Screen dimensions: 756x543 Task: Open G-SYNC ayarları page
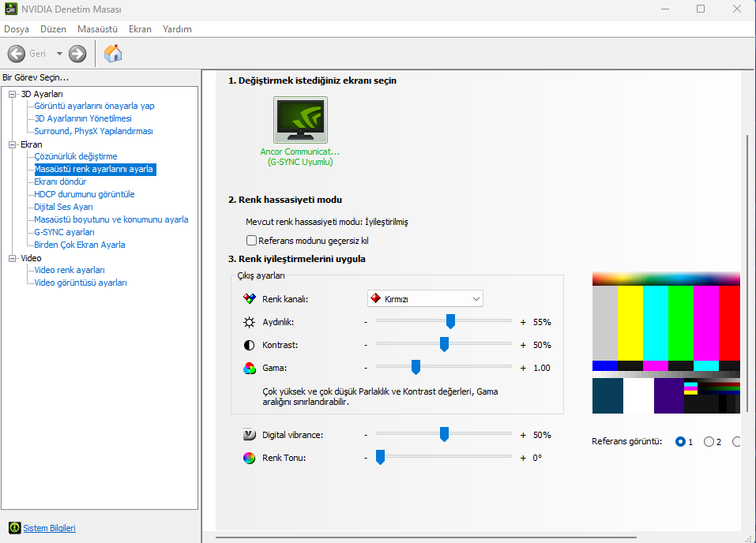[64, 232]
